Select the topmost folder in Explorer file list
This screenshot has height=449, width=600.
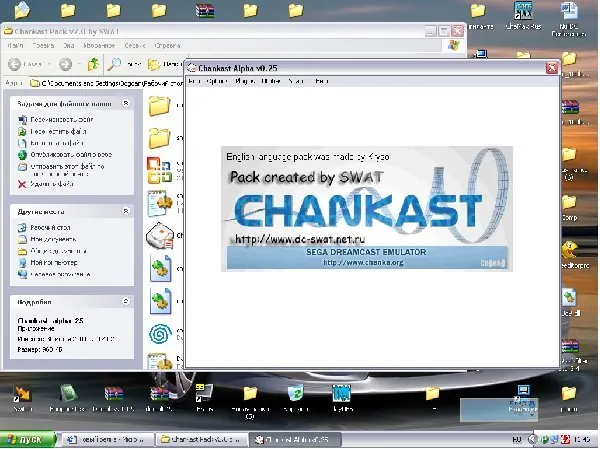click(159, 105)
